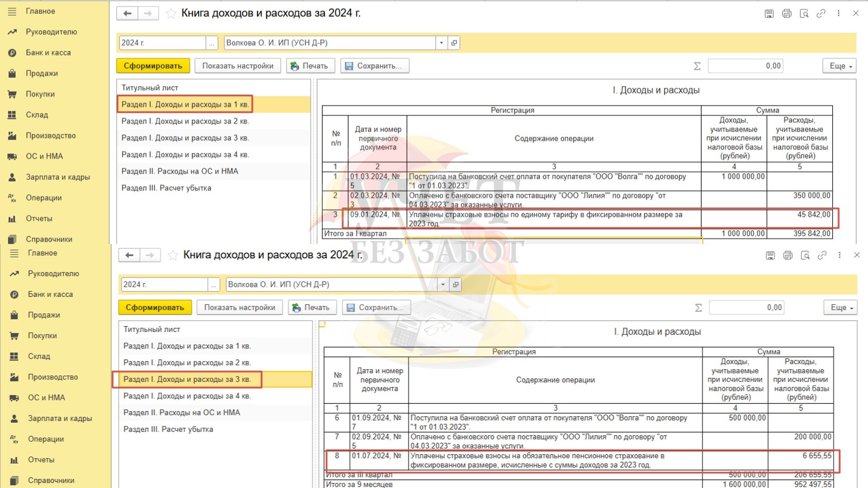868x488 pixels.
Task: Open the bottom Еще dropdown menu
Action: coord(841,308)
